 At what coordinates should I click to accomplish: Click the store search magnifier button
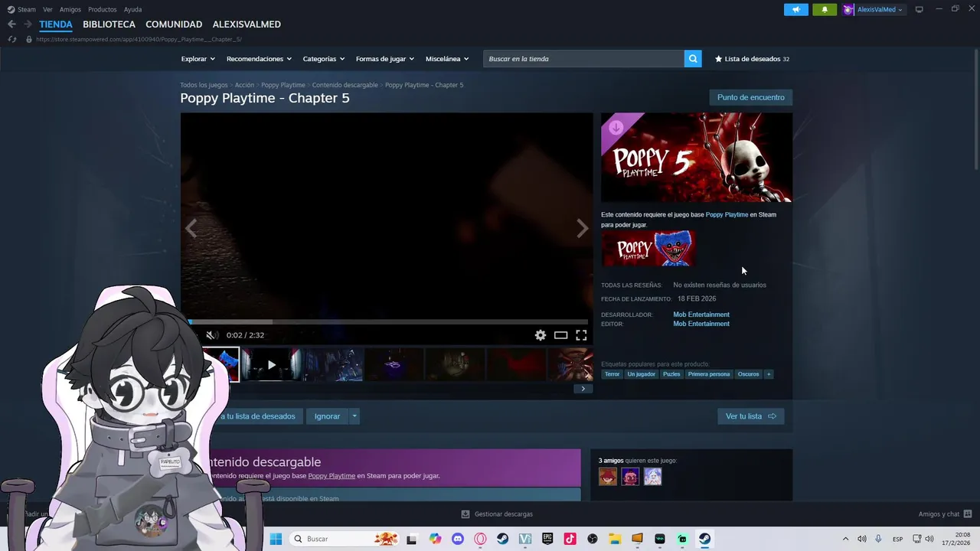(693, 59)
